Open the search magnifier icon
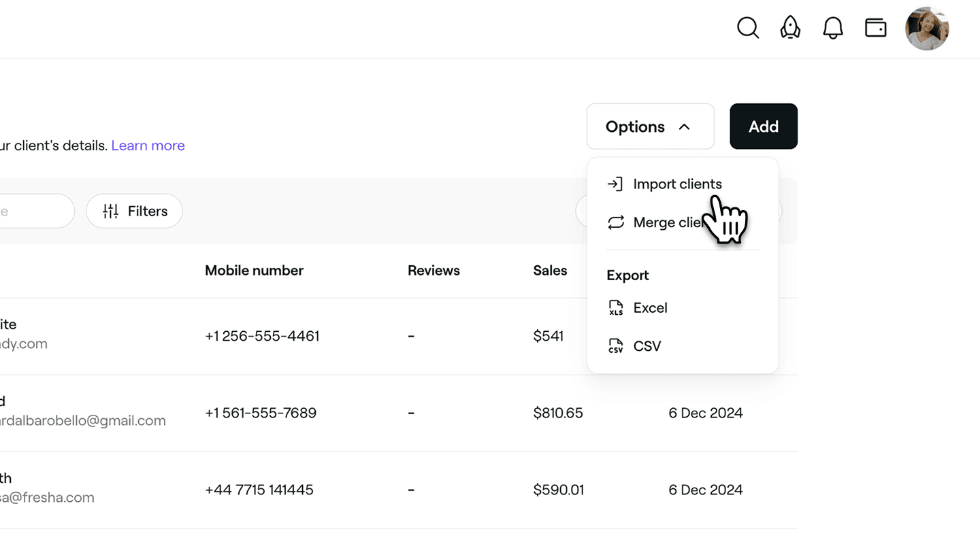This screenshot has width=980, height=544. pos(748,28)
